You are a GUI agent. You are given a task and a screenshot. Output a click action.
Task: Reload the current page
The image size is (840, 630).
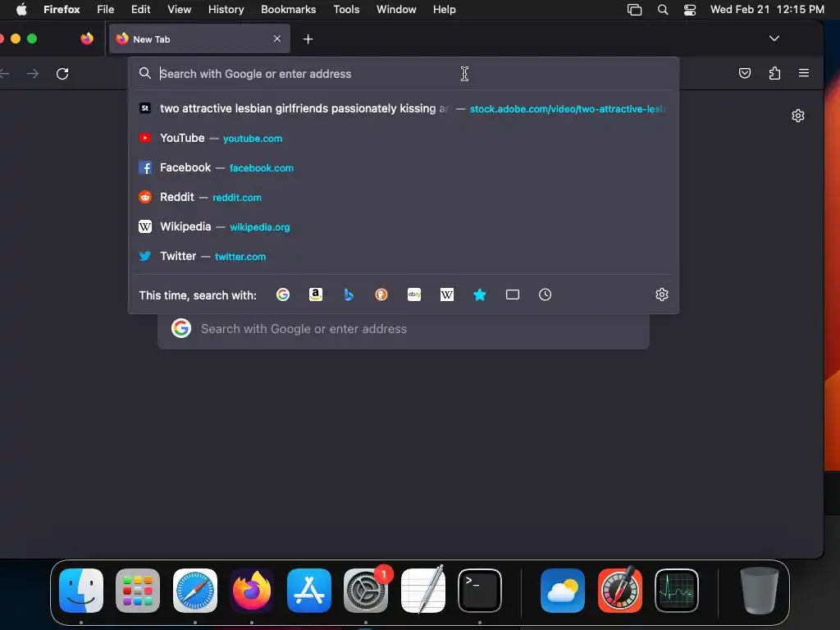pos(62,73)
